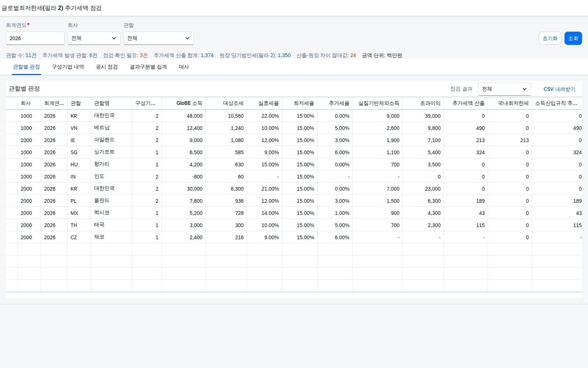588x368 pixels.
Task: Click the 최저세율 column header
Action: pyautogui.click(x=300, y=103)
